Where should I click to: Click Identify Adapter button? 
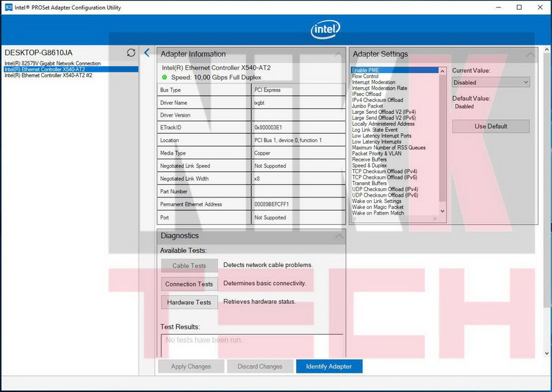coord(329,366)
